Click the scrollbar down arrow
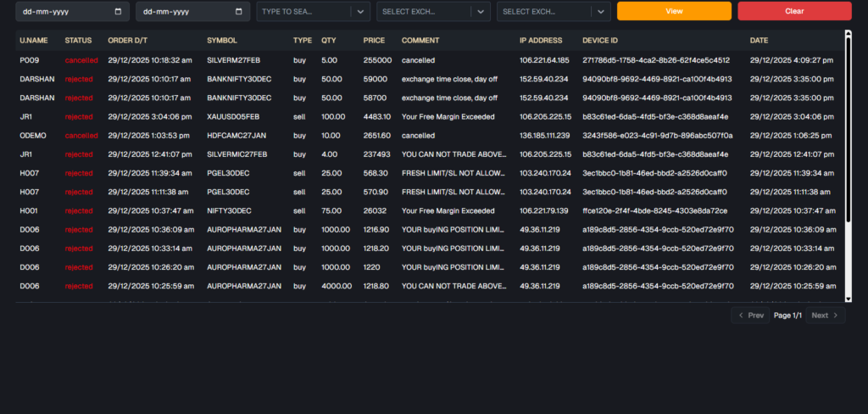The image size is (868, 414). point(848,297)
